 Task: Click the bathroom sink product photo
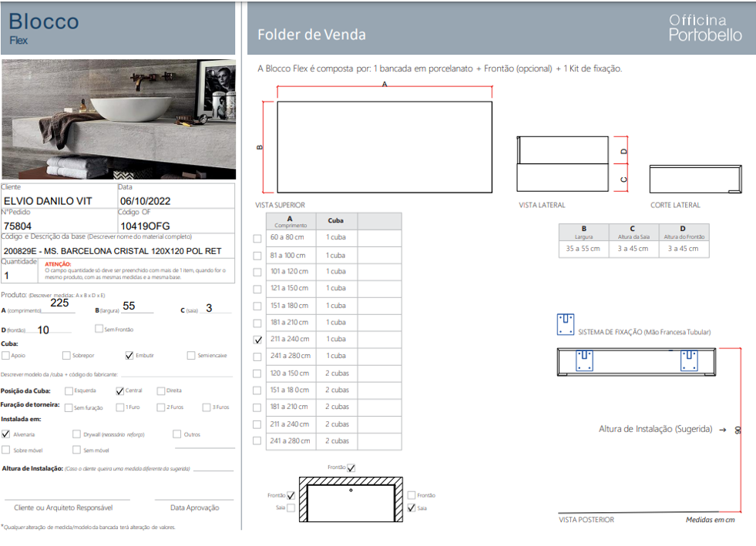point(119,119)
